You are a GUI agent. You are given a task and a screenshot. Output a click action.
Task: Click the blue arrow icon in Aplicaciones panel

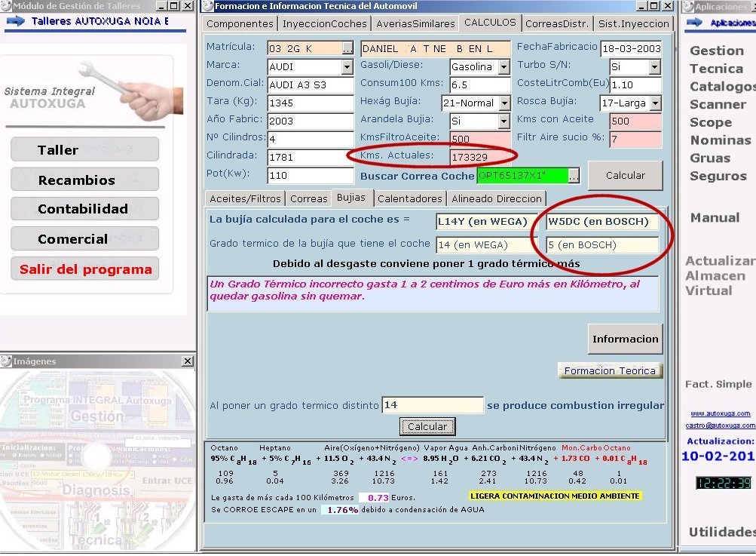click(x=695, y=22)
